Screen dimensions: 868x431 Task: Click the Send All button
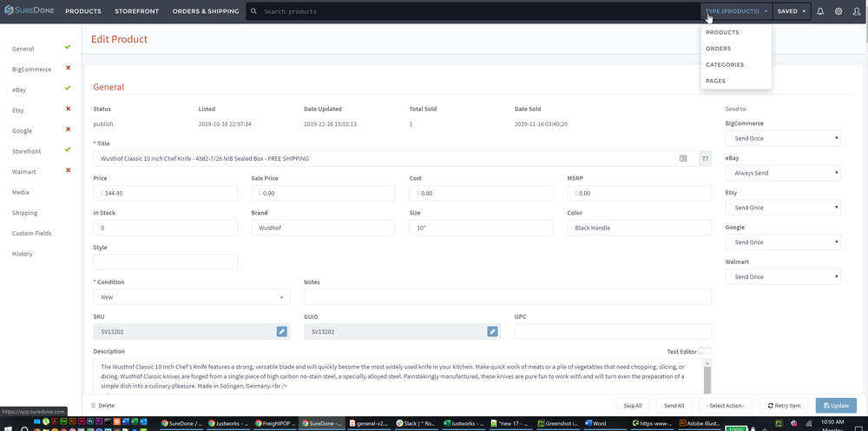click(x=674, y=406)
